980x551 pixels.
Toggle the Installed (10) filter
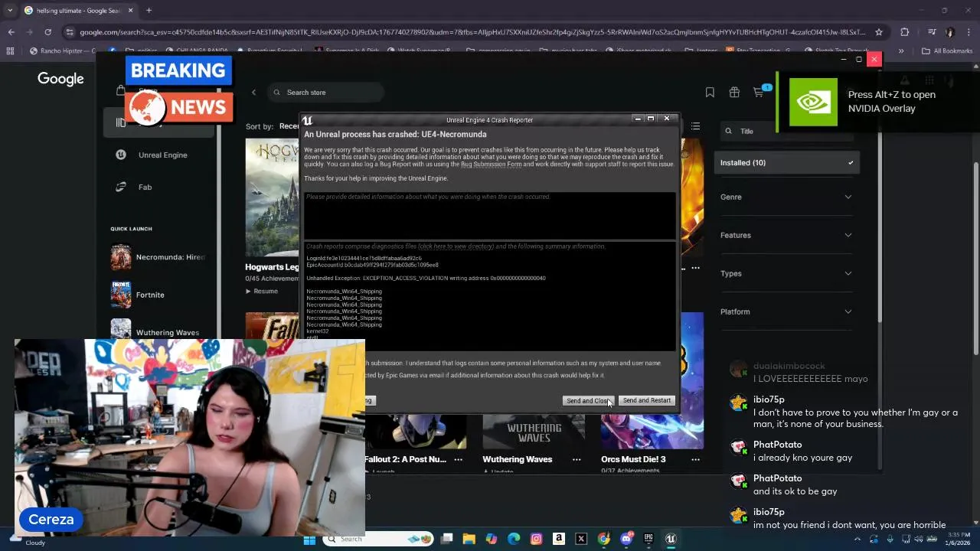787,162
